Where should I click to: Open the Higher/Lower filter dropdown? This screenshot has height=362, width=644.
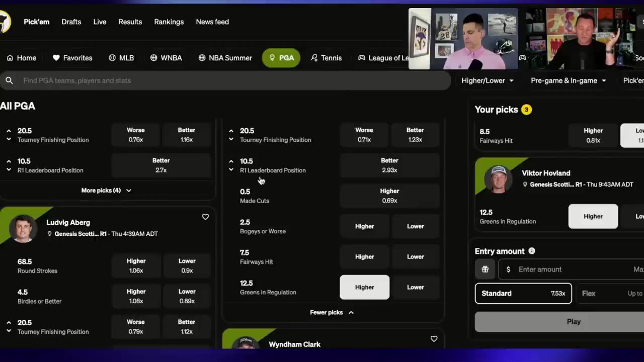(x=488, y=80)
